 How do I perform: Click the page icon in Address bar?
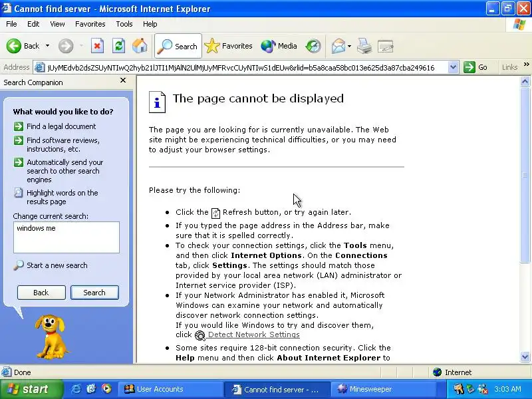40,68
